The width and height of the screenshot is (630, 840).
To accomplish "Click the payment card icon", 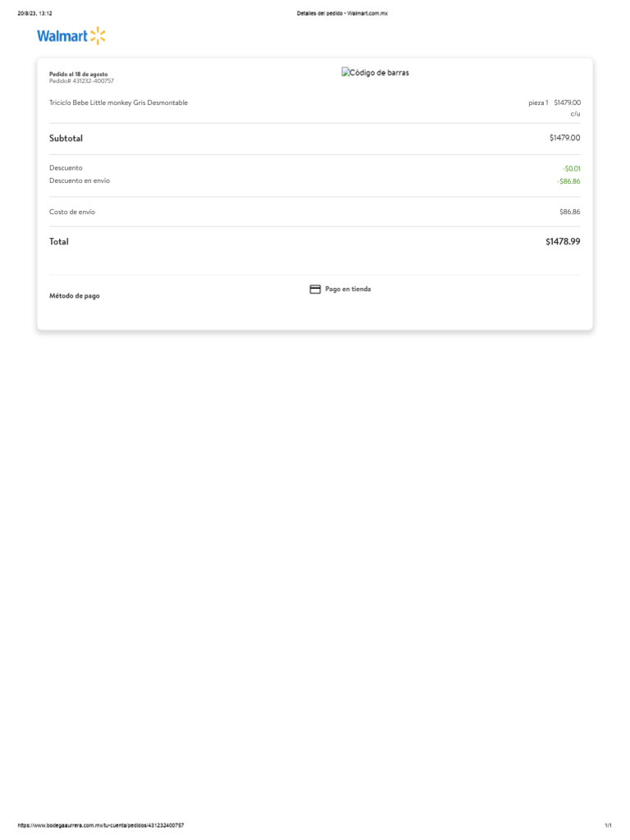I will pos(315,290).
